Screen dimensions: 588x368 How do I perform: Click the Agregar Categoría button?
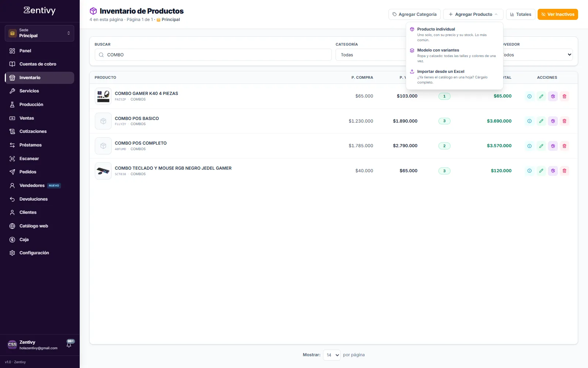414,14
